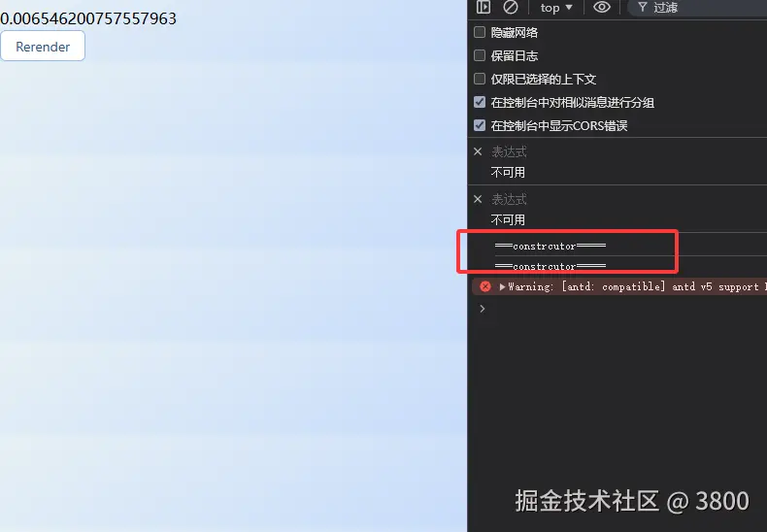Click the red error icon on Warning row
This screenshot has height=532, width=767.
coord(484,286)
